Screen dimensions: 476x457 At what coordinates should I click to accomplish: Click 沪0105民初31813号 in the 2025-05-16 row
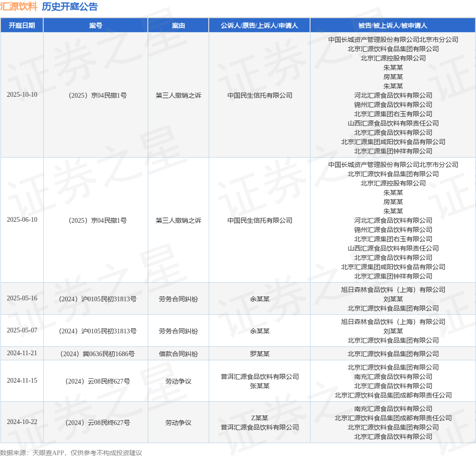click(x=98, y=299)
